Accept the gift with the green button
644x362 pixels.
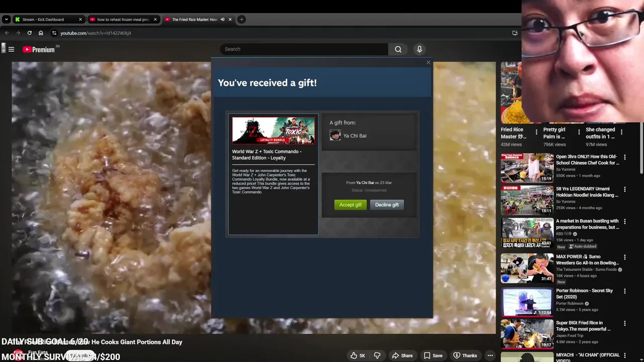351,205
